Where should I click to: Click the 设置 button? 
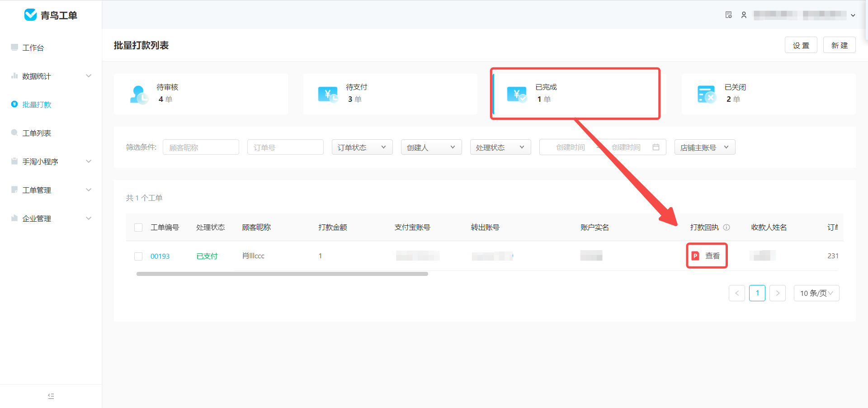pos(801,45)
